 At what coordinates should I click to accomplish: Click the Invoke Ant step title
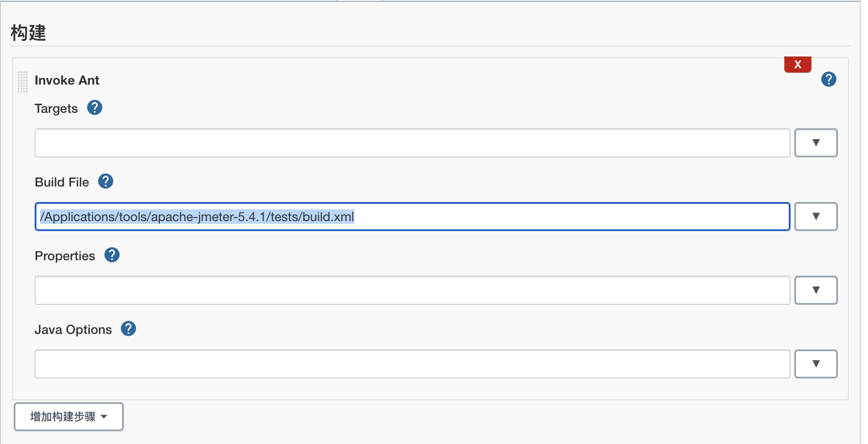pos(67,81)
